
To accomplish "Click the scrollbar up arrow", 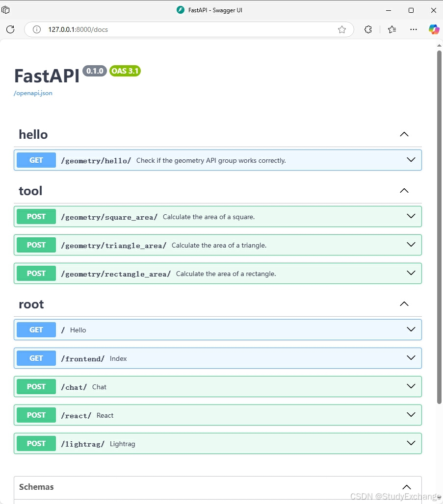I will tap(439, 46).
